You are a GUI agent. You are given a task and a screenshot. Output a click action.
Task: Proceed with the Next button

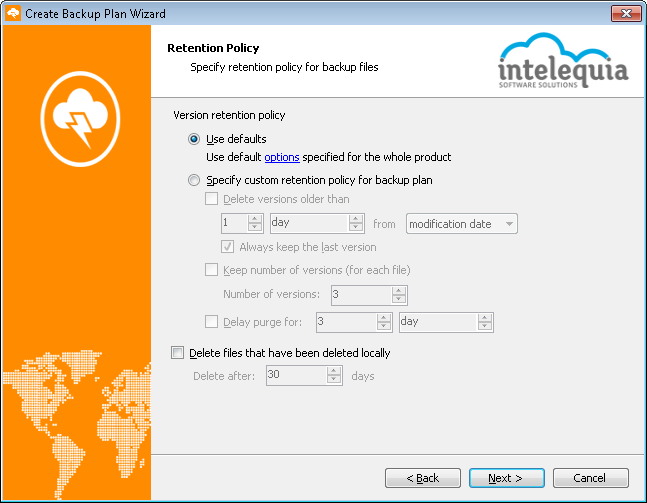pyautogui.click(x=506, y=478)
